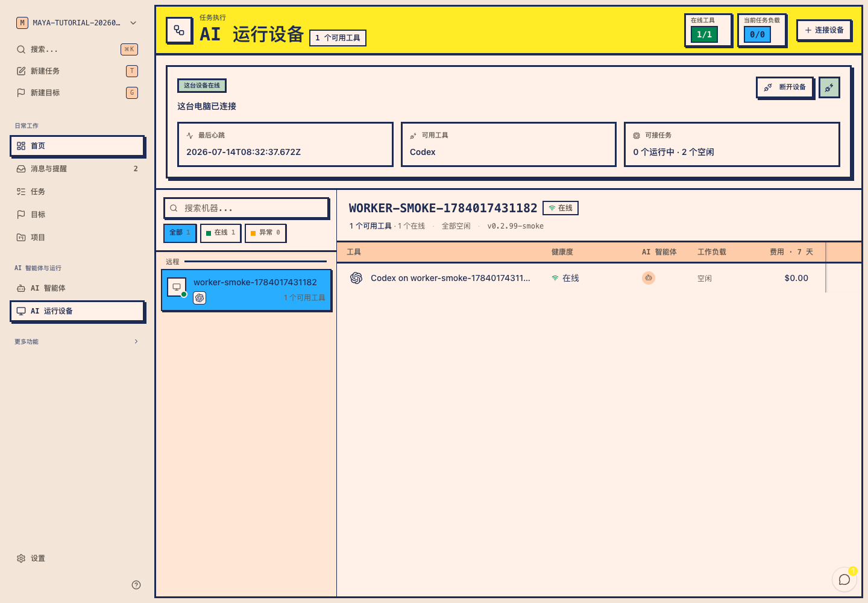868x603 pixels.
Task: Click the Codex OpenAI icon in tool row
Action: click(x=356, y=278)
